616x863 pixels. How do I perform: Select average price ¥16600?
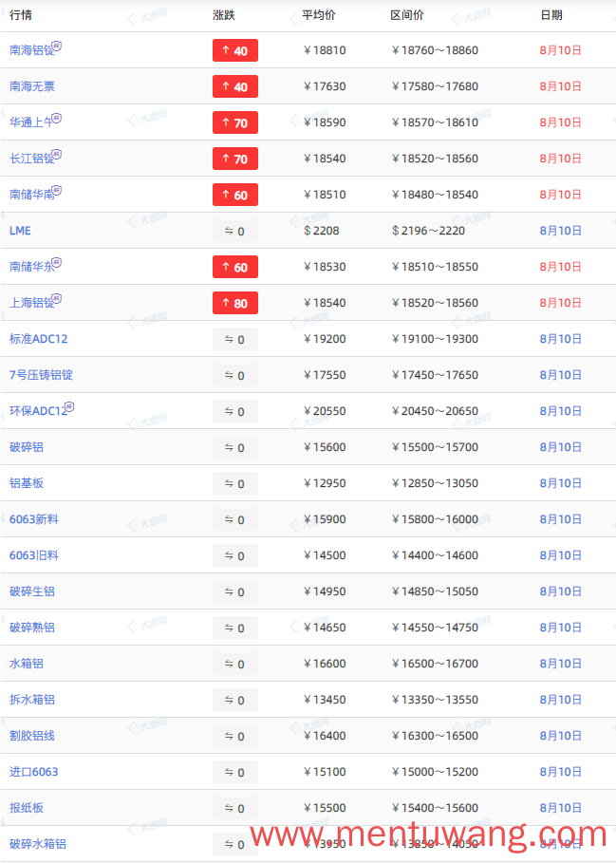tap(325, 664)
